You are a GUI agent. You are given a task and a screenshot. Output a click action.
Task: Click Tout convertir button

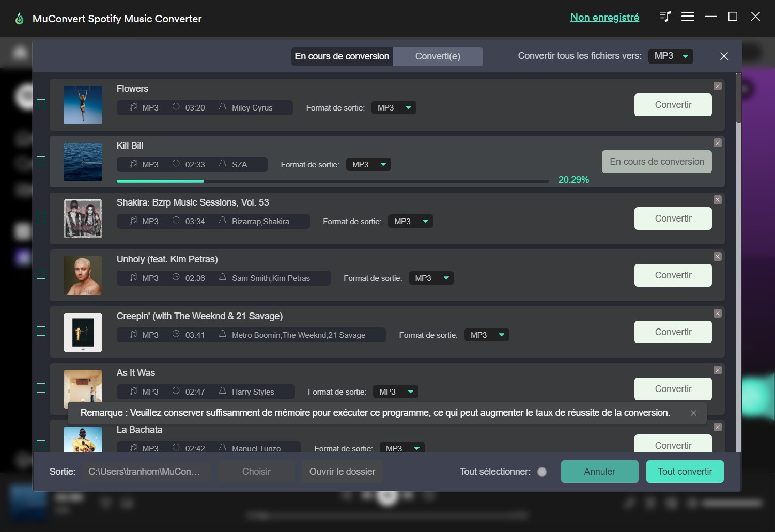(685, 472)
